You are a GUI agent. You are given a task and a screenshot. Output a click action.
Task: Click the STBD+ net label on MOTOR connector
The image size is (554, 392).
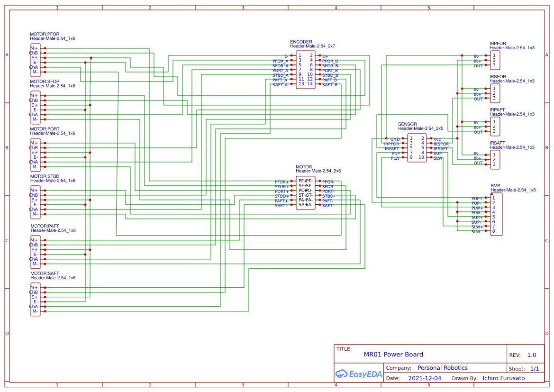click(x=281, y=196)
